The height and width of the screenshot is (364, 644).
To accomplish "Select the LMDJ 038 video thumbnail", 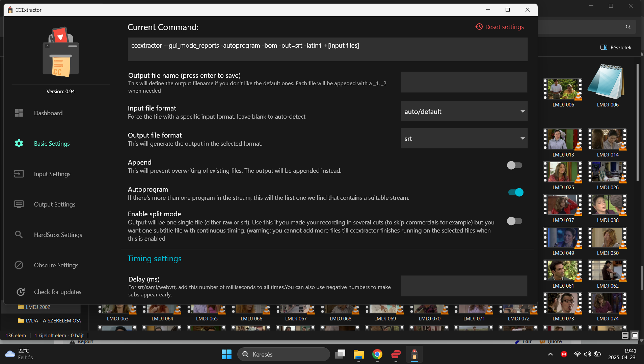I will tap(608, 204).
